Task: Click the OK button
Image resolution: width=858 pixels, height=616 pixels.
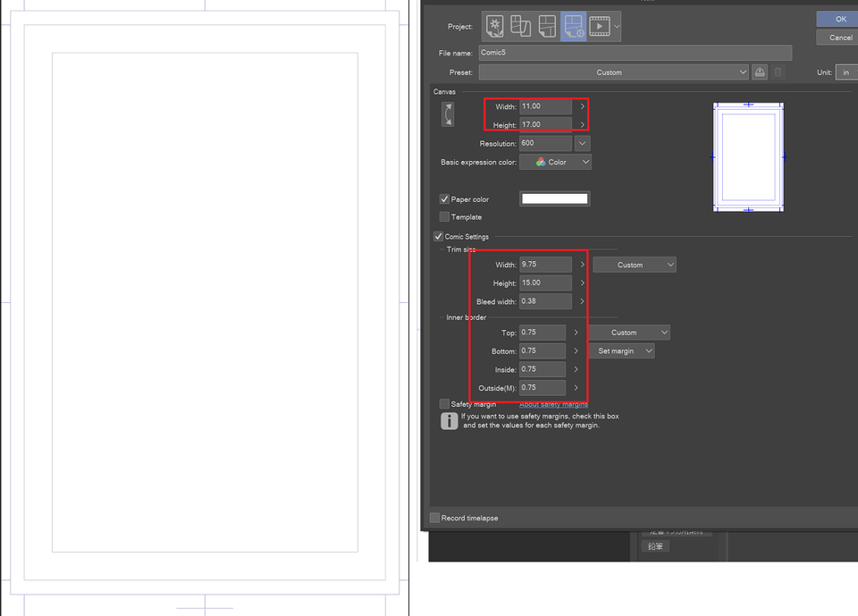Action: (x=837, y=19)
